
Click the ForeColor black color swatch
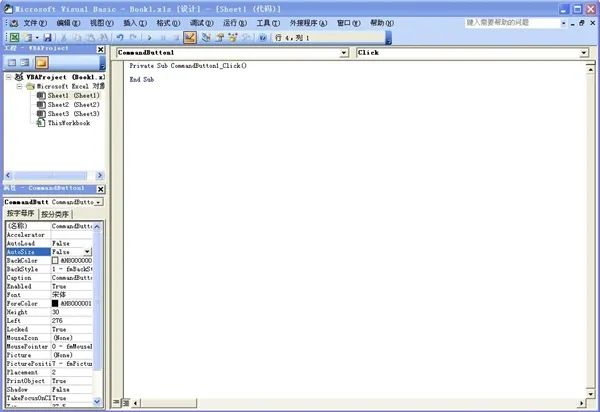55,303
